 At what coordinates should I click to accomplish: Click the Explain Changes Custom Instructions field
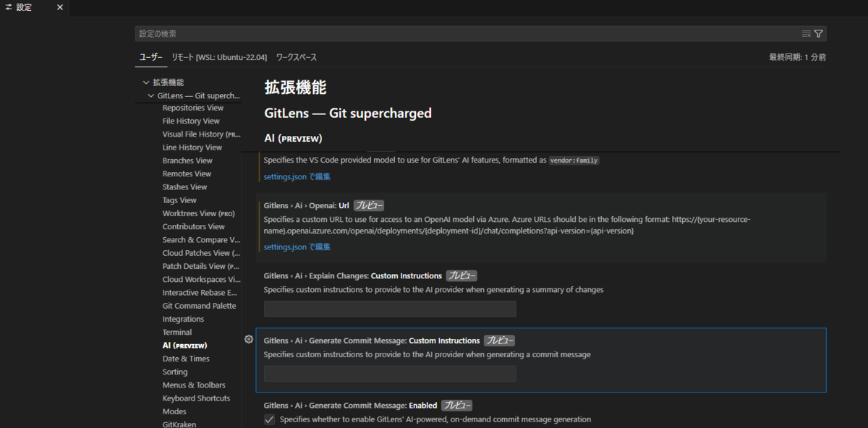coord(390,309)
